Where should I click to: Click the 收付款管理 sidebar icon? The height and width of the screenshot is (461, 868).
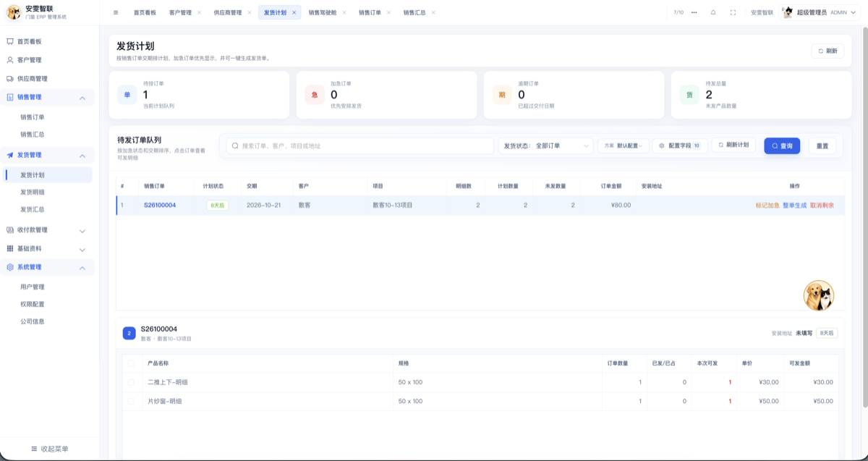(10, 230)
